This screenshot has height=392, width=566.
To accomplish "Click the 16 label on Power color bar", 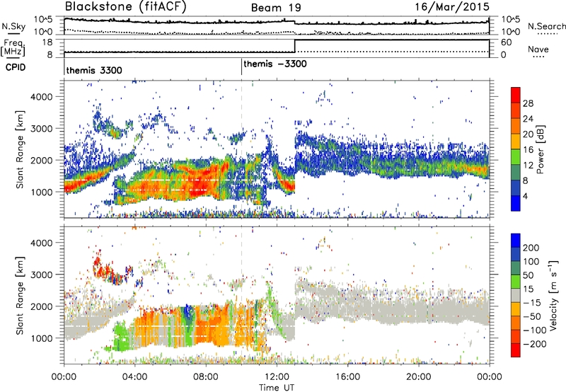I will coord(528,150).
